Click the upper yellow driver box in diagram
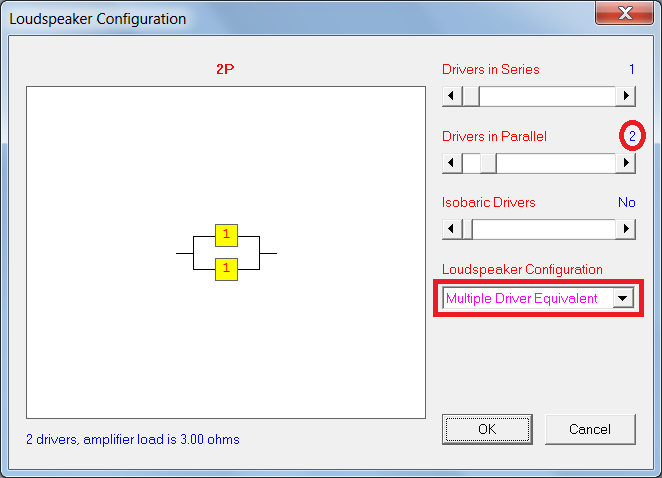The height and width of the screenshot is (478, 662). tap(226, 235)
